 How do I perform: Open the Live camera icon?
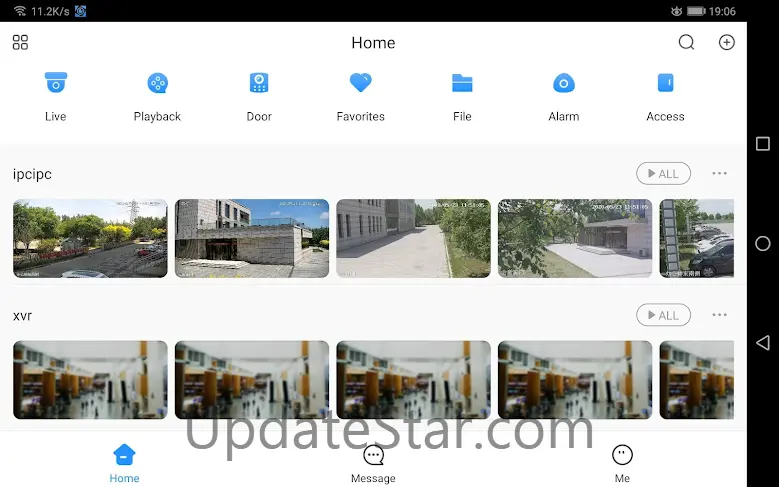(56, 82)
